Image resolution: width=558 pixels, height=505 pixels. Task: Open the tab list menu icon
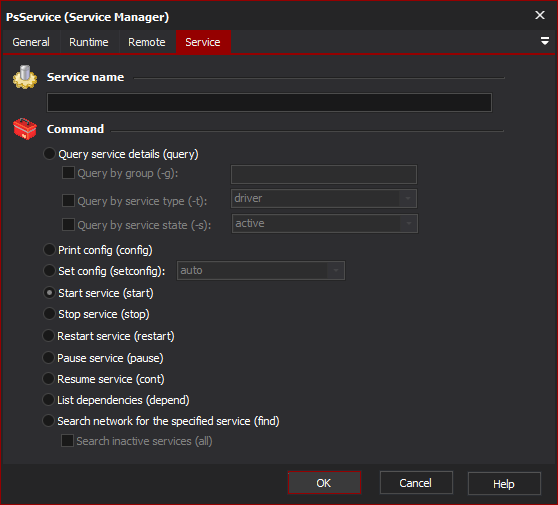pos(544,41)
